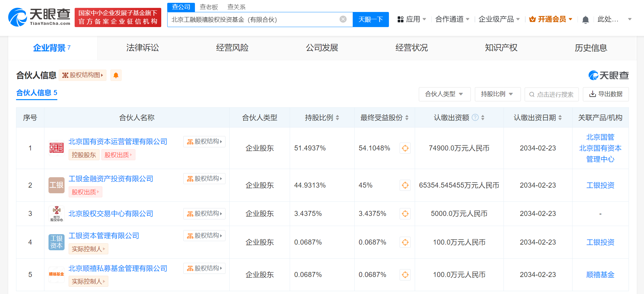The image size is (644, 294).
Task: Open the 持股比例 filter dropdown
Action: [x=497, y=94]
